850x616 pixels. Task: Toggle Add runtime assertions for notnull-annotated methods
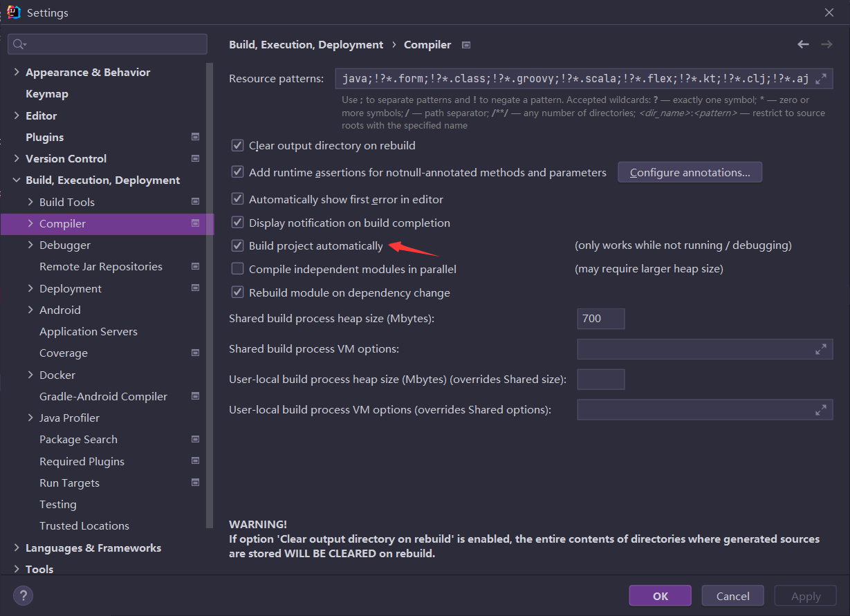pyautogui.click(x=237, y=172)
